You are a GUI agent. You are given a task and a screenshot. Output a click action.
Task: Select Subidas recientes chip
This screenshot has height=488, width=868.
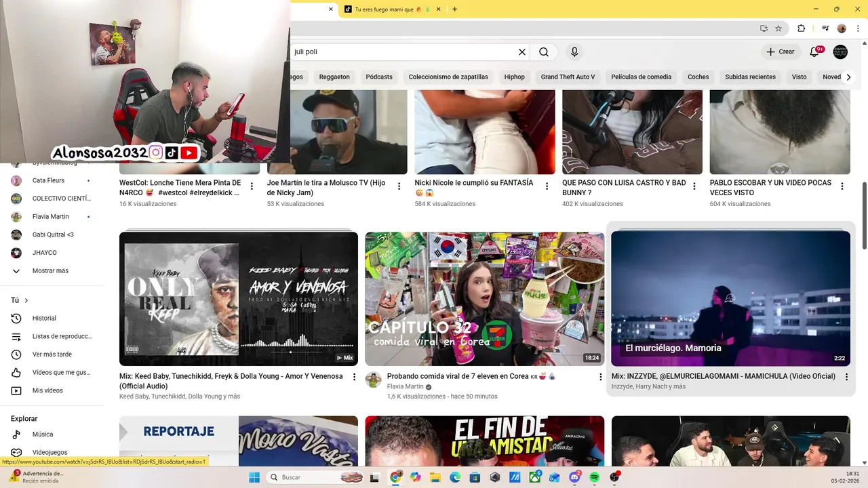750,77
